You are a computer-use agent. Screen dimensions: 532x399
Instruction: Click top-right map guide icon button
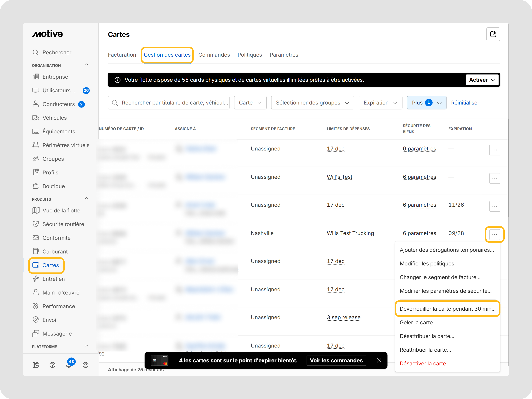pyautogui.click(x=493, y=34)
